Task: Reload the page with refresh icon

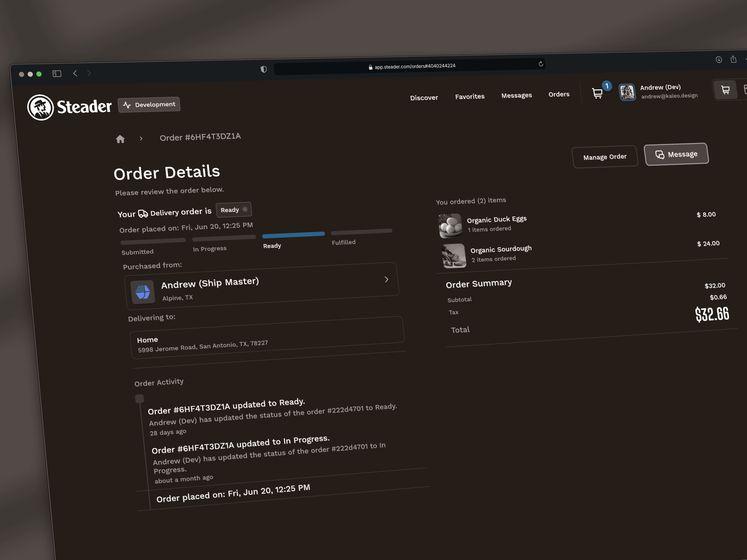Action: click(541, 64)
